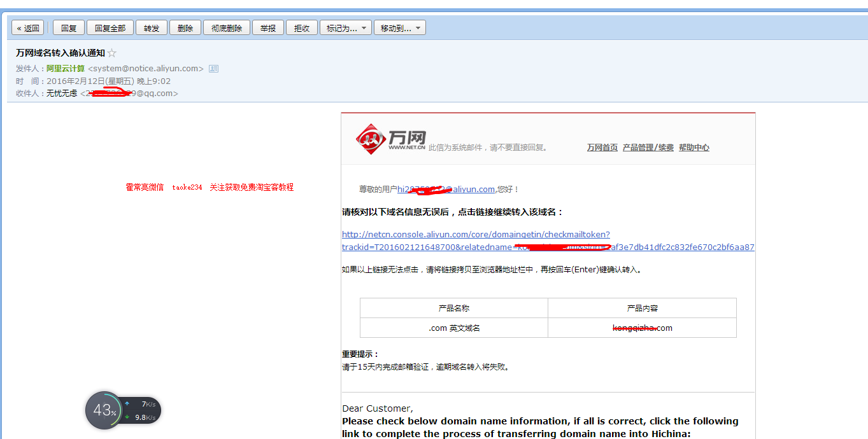
Task: Report the email with 举报
Action: [268, 28]
